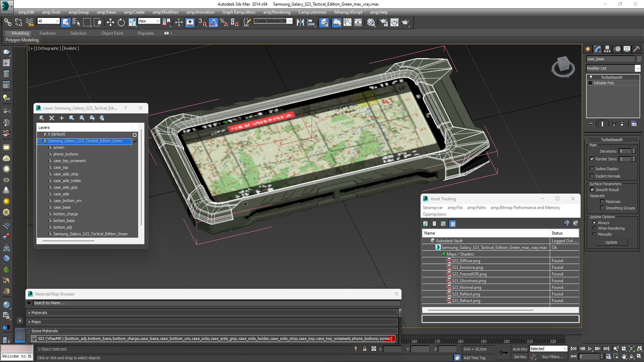Open the Align tool
This screenshot has width=644, height=362.
pyautogui.click(x=312, y=22)
